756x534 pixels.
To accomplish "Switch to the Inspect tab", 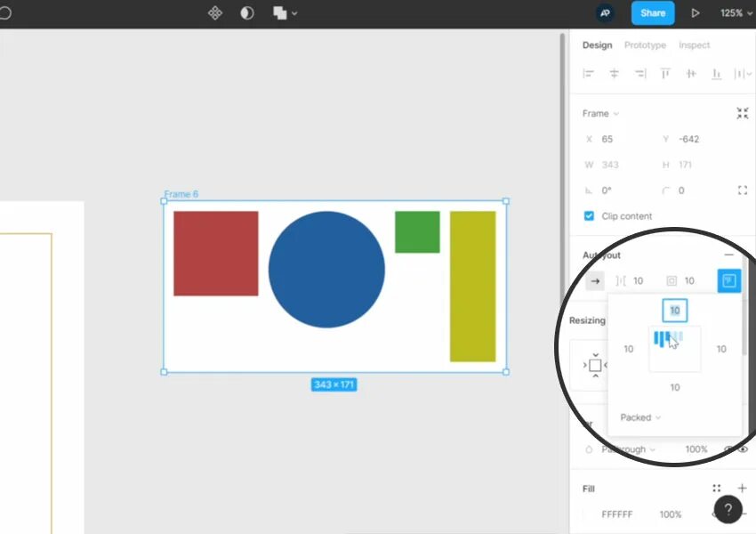I will point(695,44).
